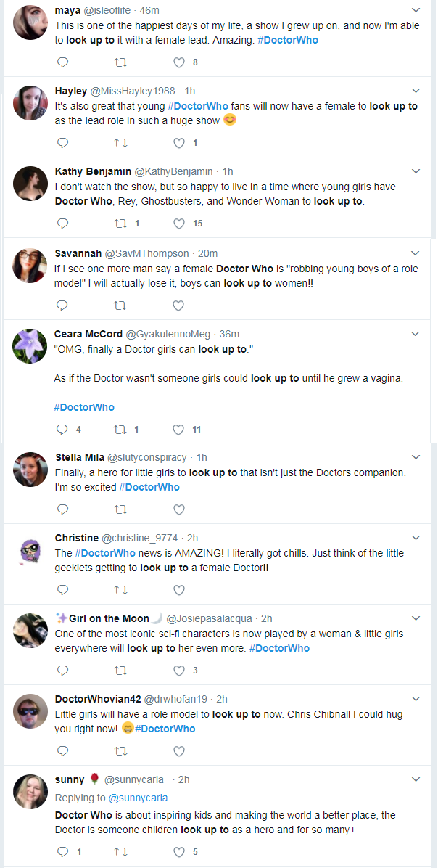Image resolution: width=438 pixels, height=868 pixels.
Task: Open the chevron menu on maya's tweet
Action: pos(416,10)
